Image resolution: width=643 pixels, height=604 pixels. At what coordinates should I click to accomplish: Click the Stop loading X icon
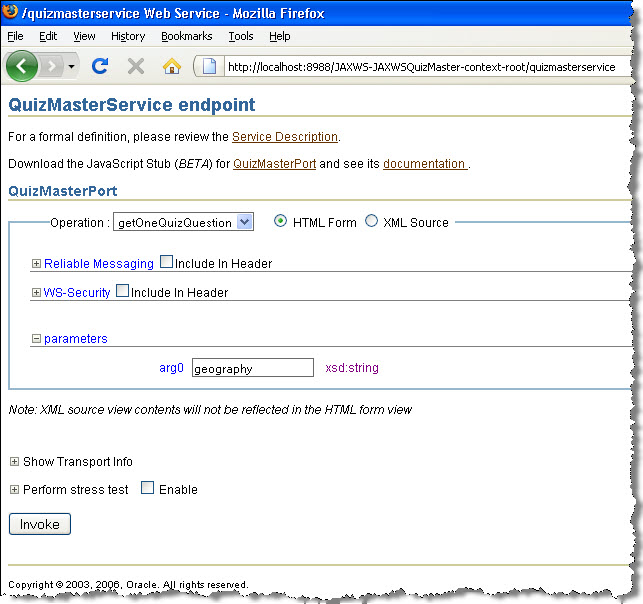136,66
